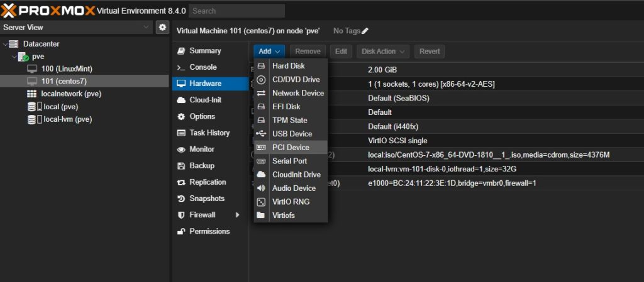Open the Backup tab

click(210, 166)
